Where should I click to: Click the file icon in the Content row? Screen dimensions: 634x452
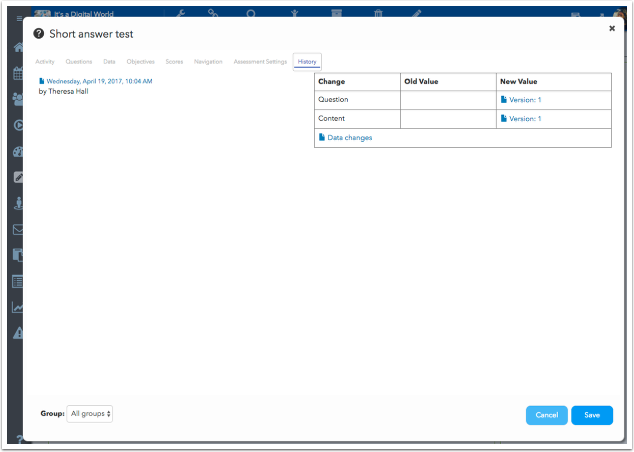click(503, 118)
